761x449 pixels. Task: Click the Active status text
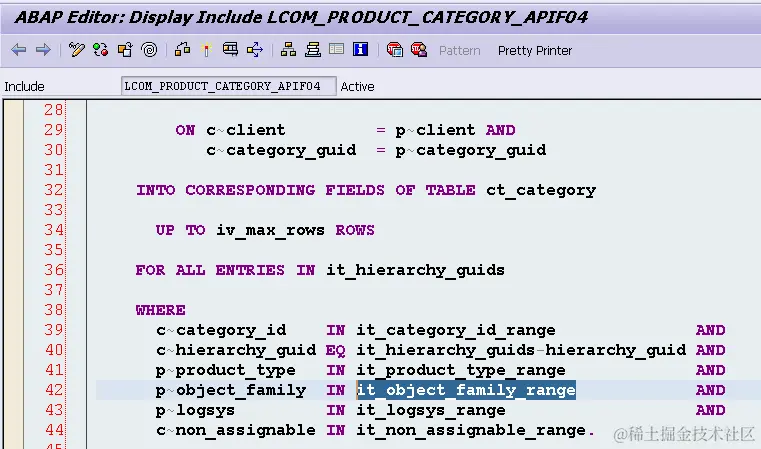click(357, 86)
